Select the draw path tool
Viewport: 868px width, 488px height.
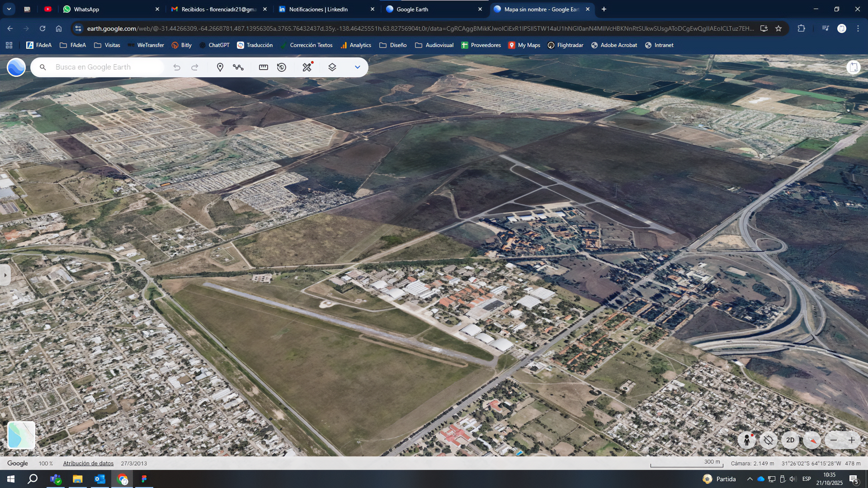238,67
